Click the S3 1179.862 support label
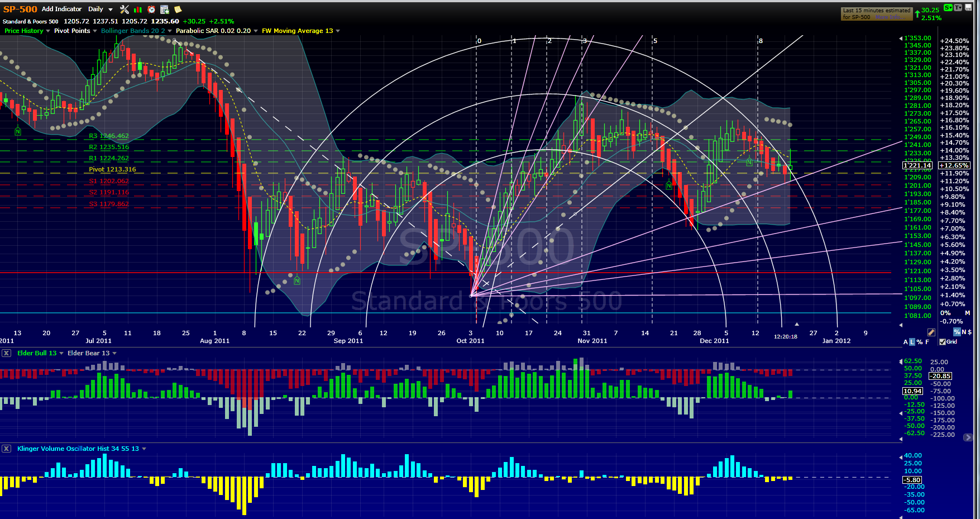The image size is (980, 519). tap(109, 204)
